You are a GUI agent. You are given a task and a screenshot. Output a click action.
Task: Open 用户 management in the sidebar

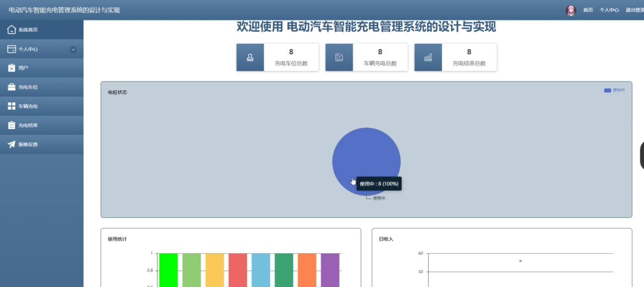[x=42, y=68]
